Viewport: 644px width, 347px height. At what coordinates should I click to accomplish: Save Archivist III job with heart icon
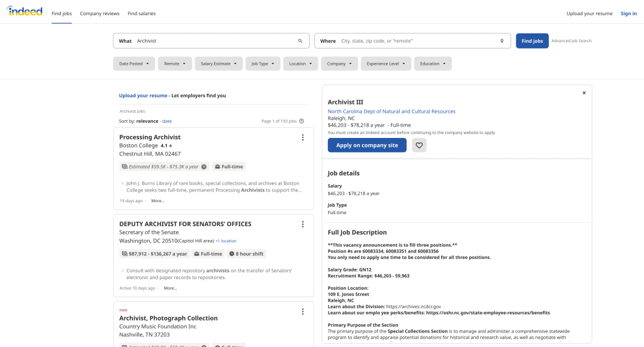tap(419, 145)
